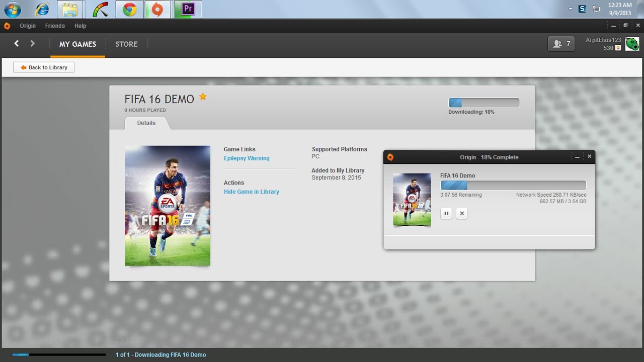Click the '662.57 MB / 3.54 GB' text
Screen dimensions: 644x362
click(x=563, y=202)
